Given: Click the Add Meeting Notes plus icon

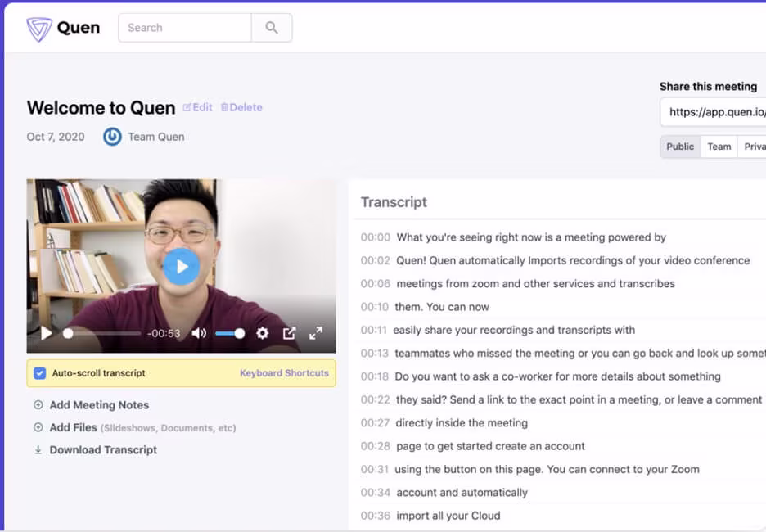Looking at the screenshot, I should [38, 405].
